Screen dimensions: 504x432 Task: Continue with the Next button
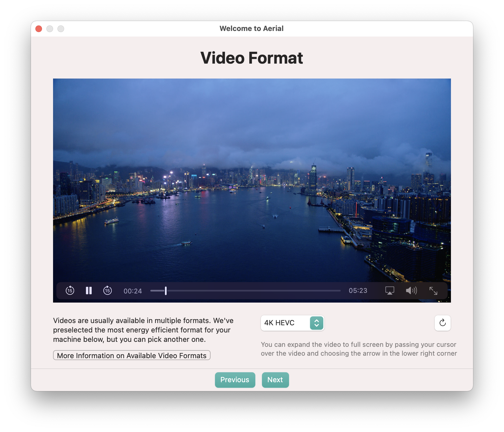275,380
